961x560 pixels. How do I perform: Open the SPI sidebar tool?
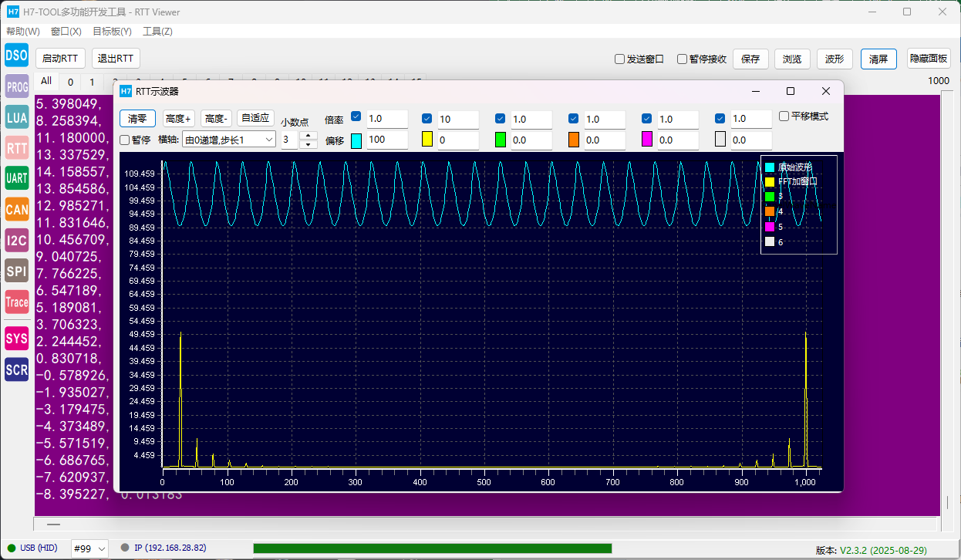(x=16, y=271)
